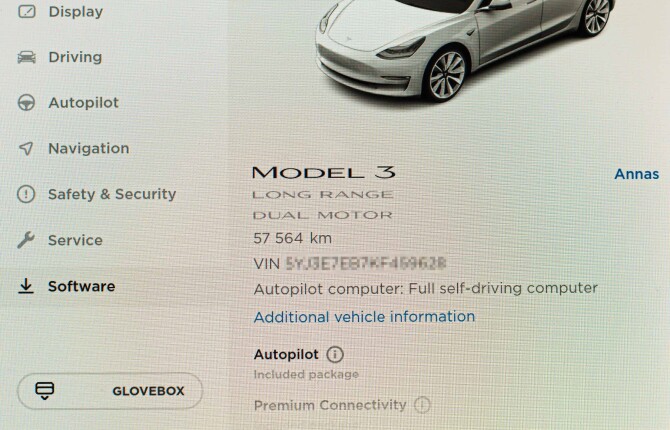This screenshot has height=430, width=670.
Task: Tap the Navigation arrow icon
Action: 26,148
